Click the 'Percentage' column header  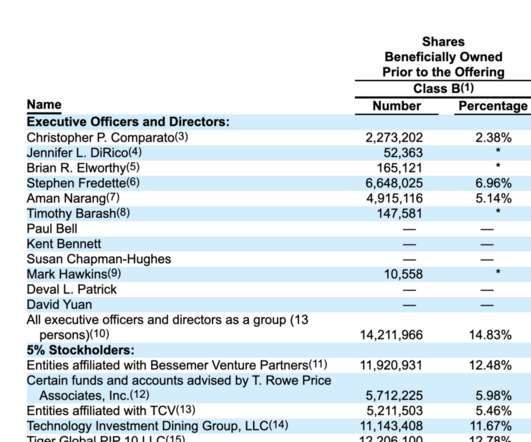tap(493, 106)
